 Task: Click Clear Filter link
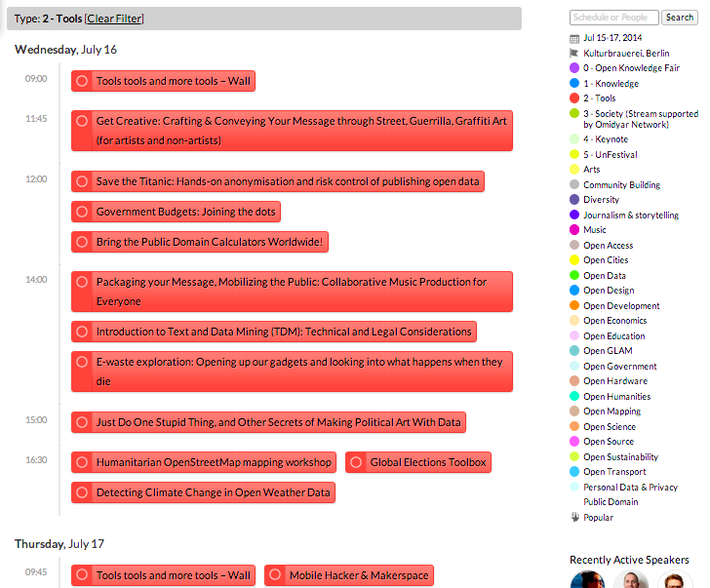pyautogui.click(x=114, y=19)
